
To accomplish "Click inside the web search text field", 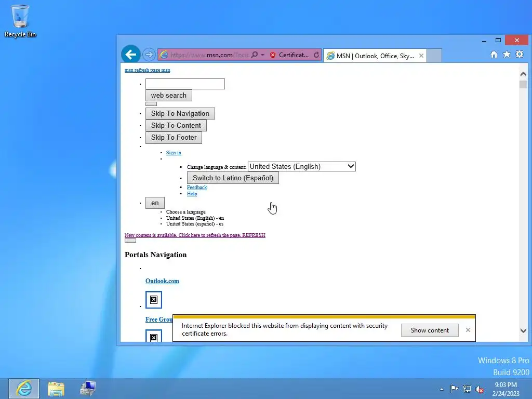I will [x=185, y=84].
